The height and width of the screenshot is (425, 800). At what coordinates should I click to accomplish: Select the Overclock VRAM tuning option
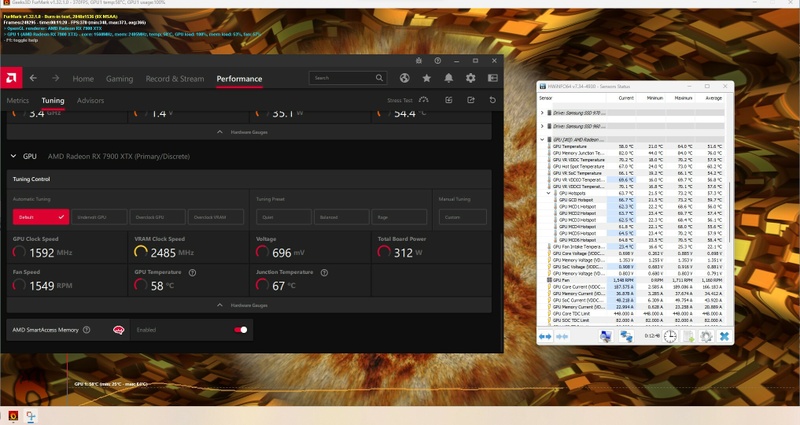(x=215, y=217)
